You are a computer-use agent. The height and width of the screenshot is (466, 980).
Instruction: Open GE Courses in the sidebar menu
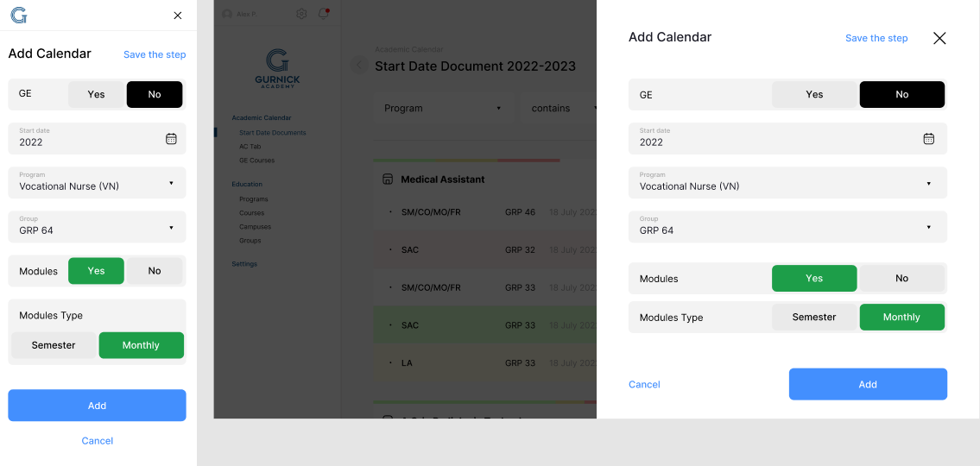(x=256, y=161)
